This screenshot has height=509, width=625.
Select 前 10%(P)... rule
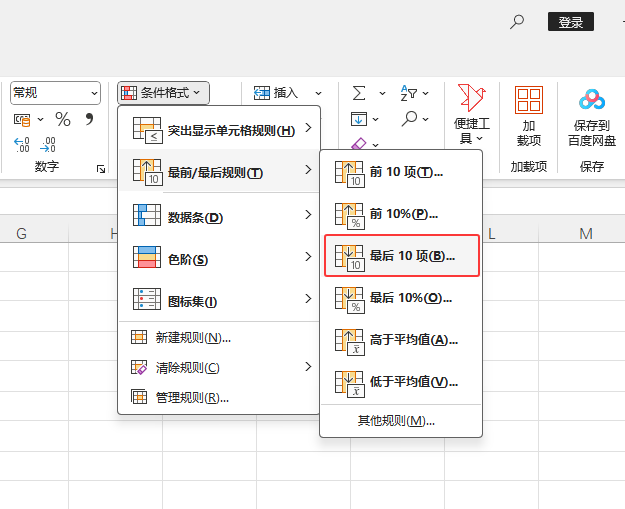pyautogui.click(x=401, y=214)
